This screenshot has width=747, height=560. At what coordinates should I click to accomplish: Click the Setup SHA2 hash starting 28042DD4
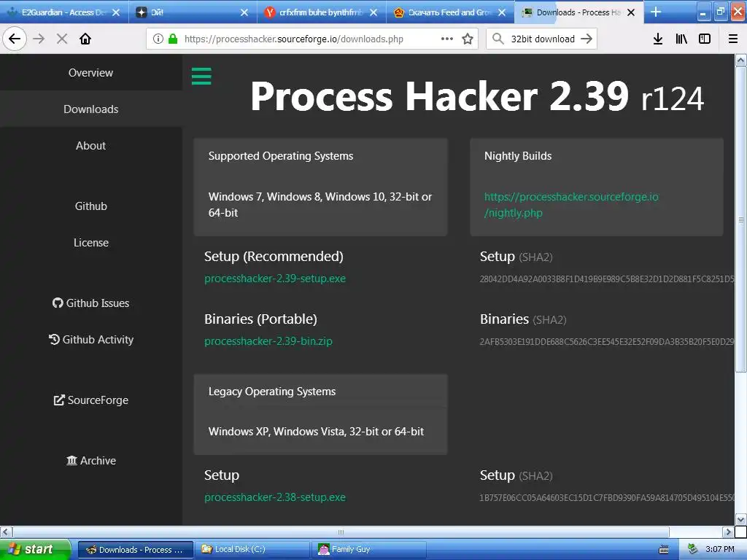point(607,279)
